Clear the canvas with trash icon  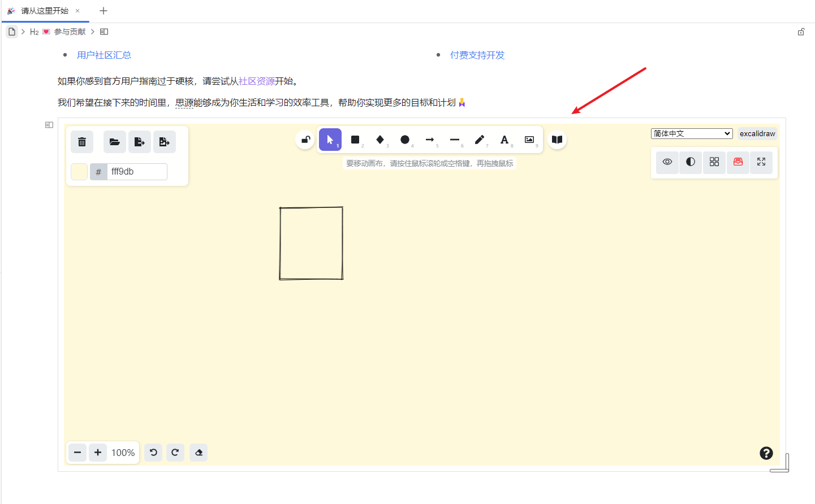[81, 141]
